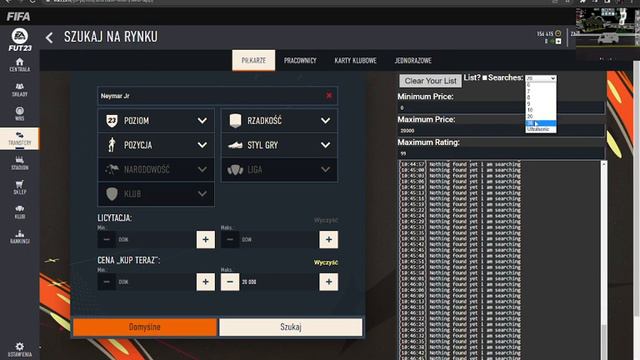The image size is (640, 360).
Task: Switch to the Piłkarze tab
Action: click(x=253, y=60)
